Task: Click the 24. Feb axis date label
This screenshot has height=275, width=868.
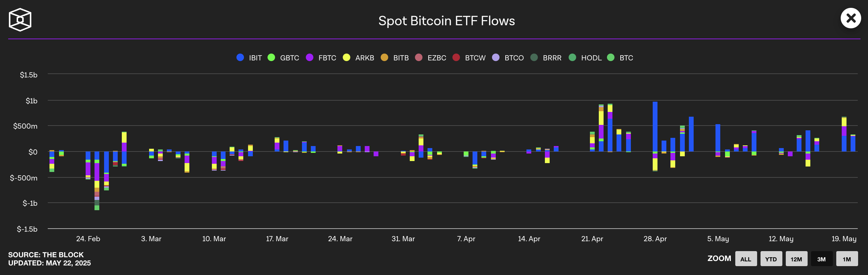Action: click(x=88, y=239)
